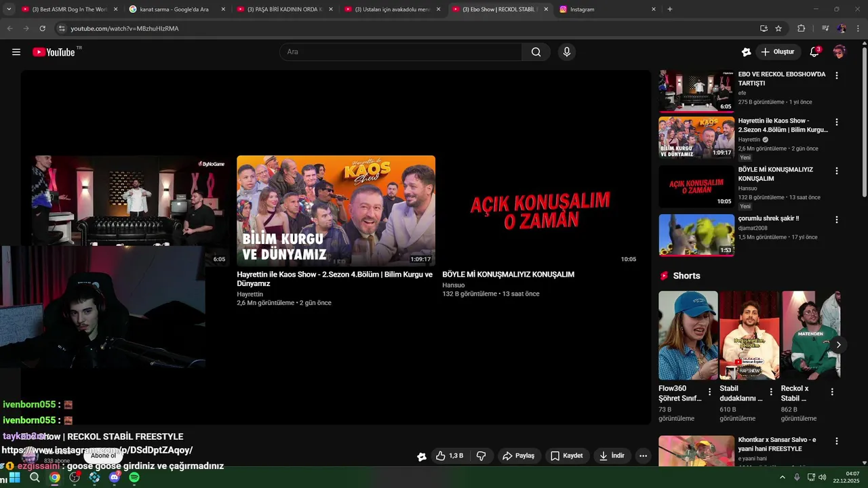Open the media control icon in Chrome toolbar
The width and height of the screenshot is (868, 488).
[x=825, y=28]
